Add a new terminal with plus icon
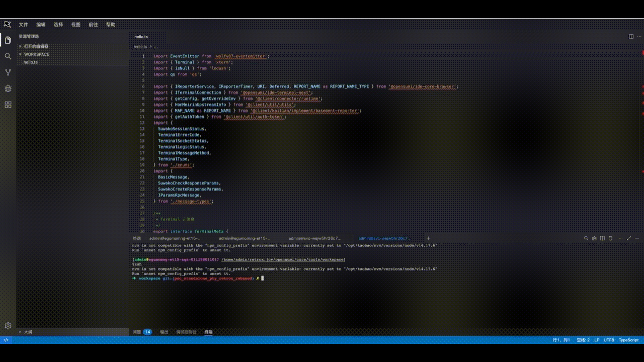The width and height of the screenshot is (644, 362). (x=429, y=238)
